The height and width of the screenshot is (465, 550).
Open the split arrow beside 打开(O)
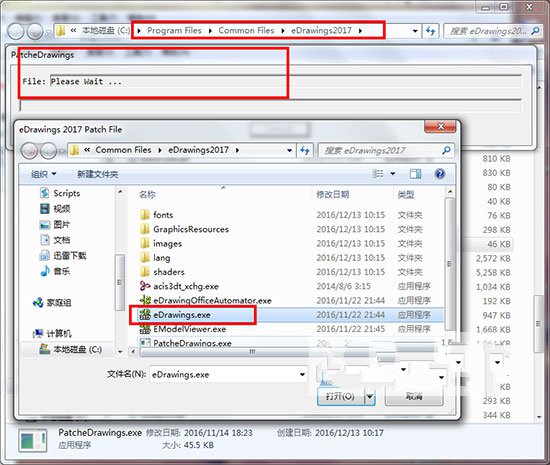coord(370,397)
